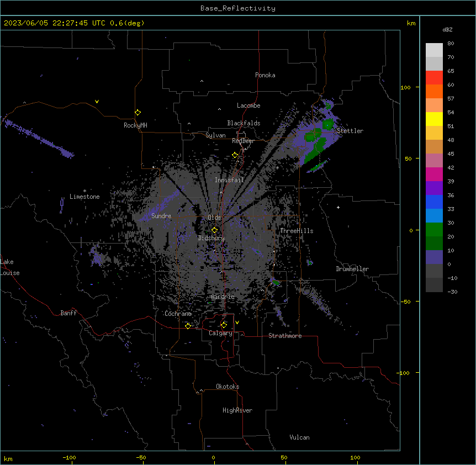Select the Calgary city label

coord(221,333)
